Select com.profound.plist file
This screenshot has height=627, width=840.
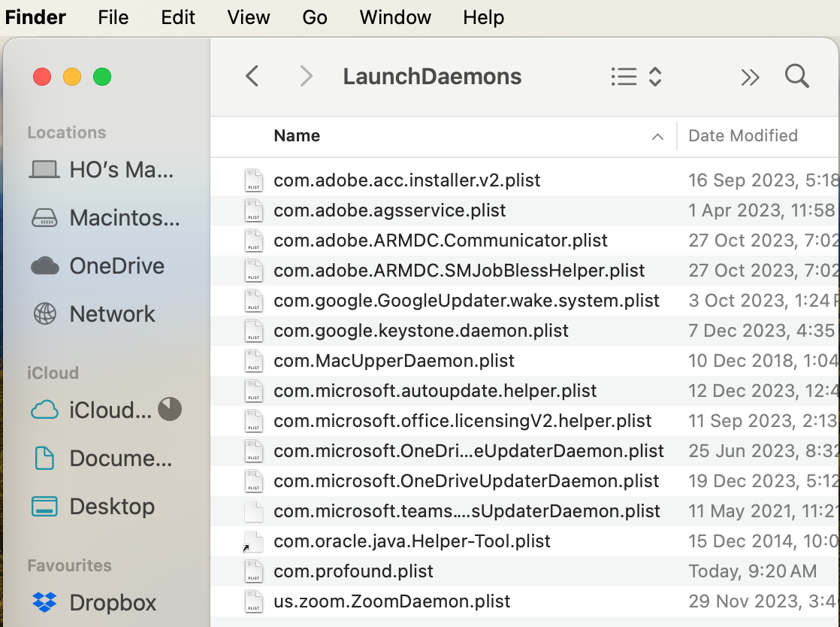[353, 571]
